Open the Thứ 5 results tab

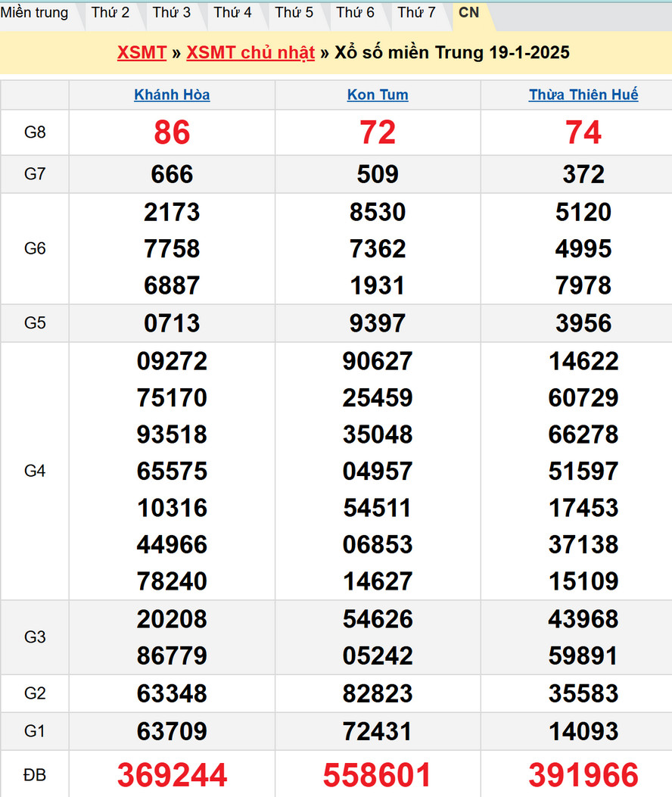[294, 13]
